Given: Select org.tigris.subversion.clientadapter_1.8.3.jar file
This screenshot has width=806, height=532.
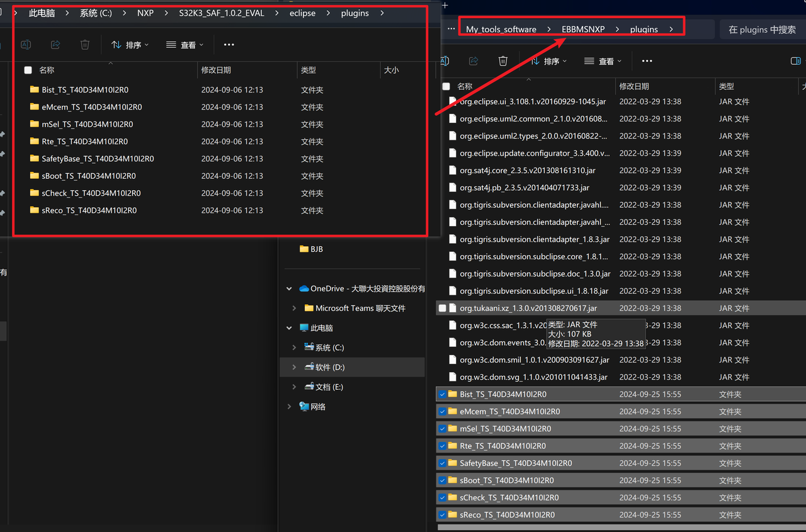Looking at the screenshot, I should click(535, 239).
